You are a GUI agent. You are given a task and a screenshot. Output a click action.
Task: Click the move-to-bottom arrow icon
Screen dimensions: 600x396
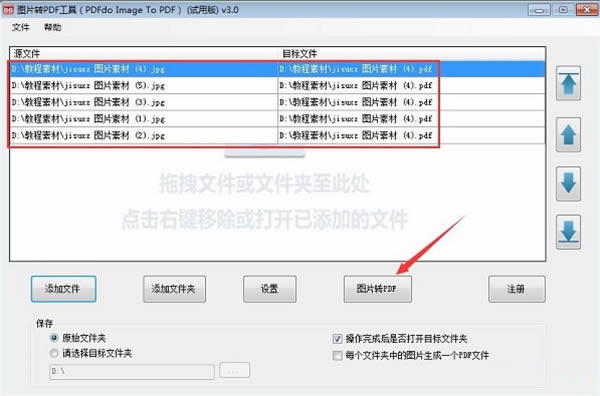tap(568, 232)
